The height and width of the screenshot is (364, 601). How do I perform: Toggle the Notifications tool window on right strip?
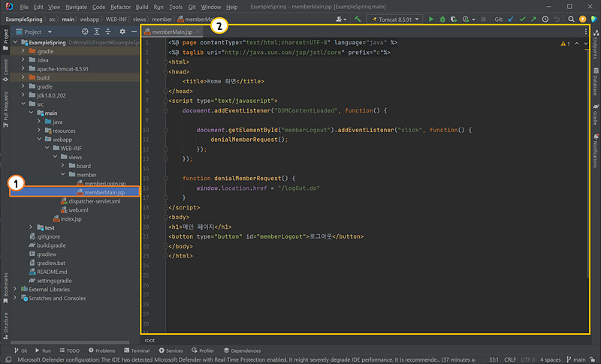pyautogui.click(x=596, y=150)
